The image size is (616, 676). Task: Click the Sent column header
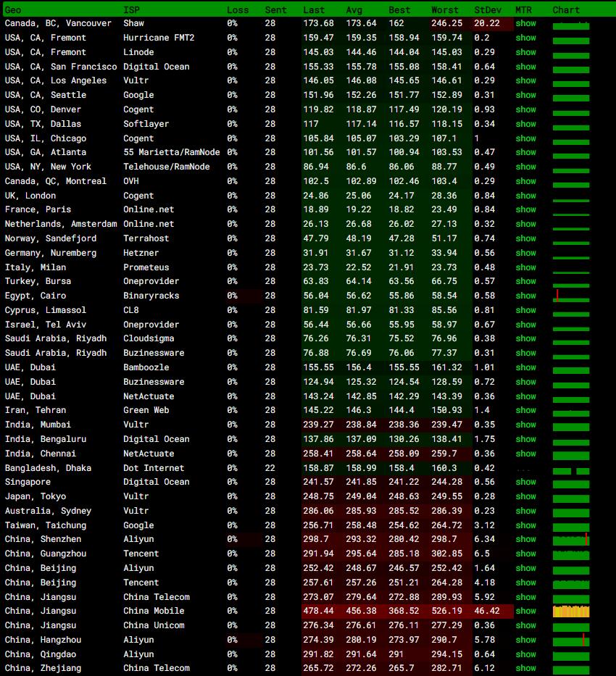275,10
